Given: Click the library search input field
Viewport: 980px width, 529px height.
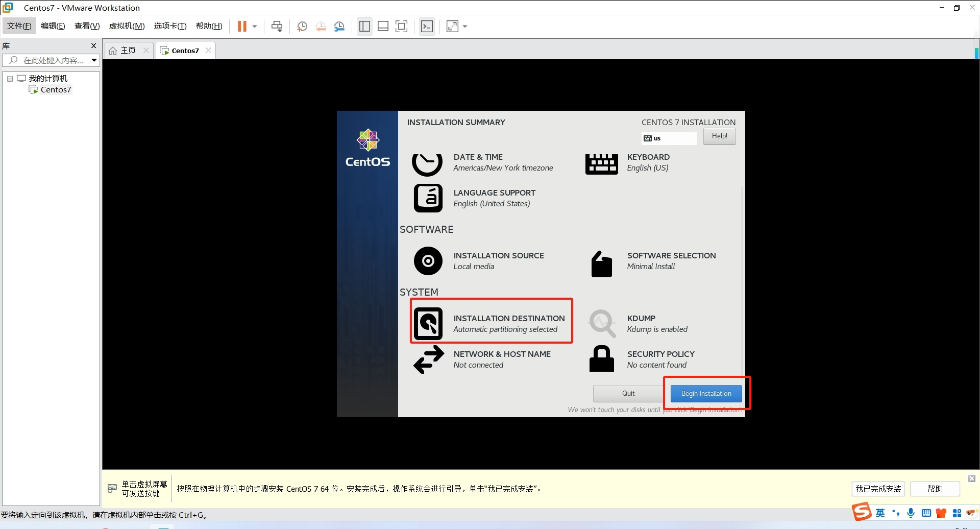Looking at the screenshot, I should 51,60.
